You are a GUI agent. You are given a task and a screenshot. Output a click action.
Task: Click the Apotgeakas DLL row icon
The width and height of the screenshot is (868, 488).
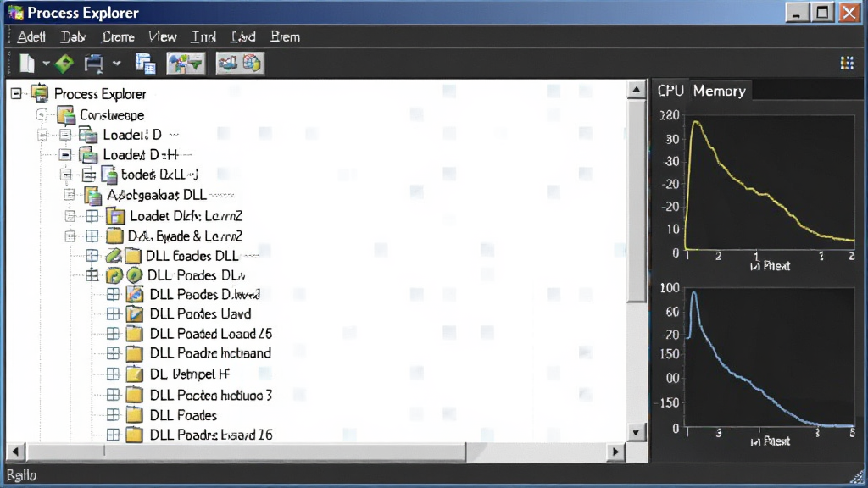coord(93,196)
